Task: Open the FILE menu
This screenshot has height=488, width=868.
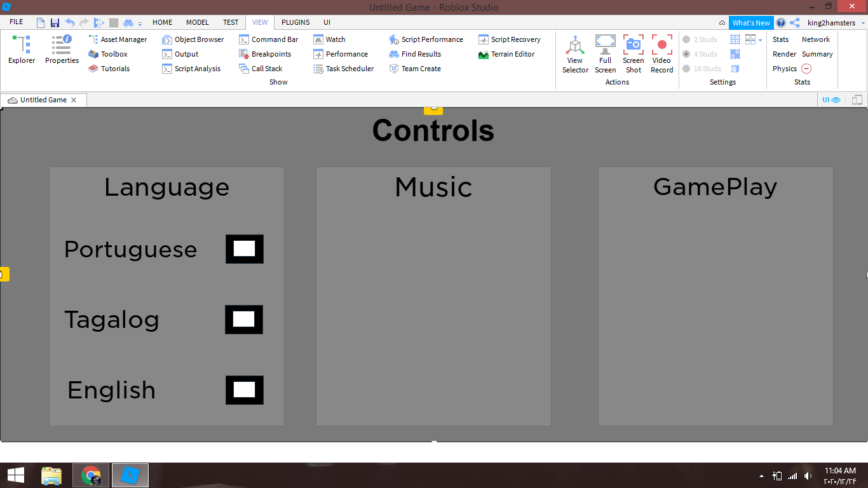Action: pyautogui.click(x=16, y=22)
